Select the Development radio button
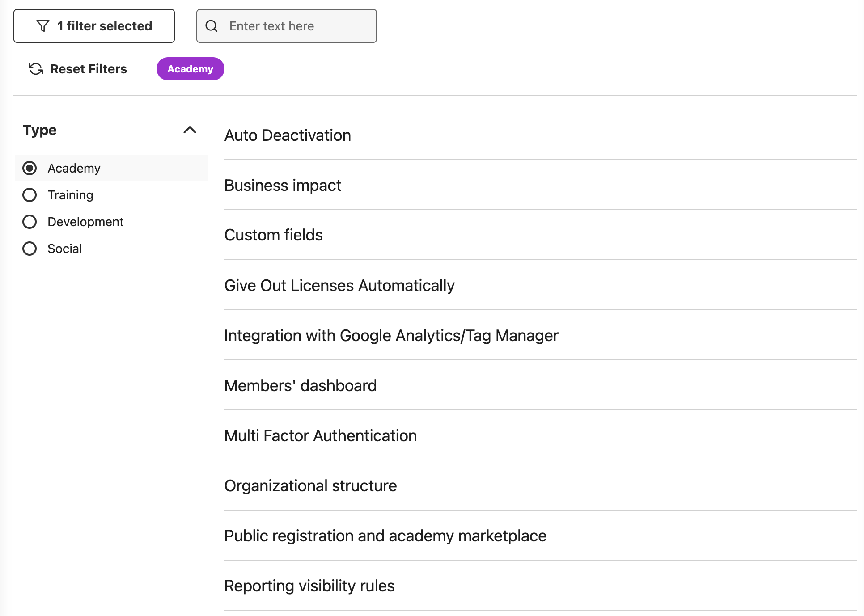Viewport: 864px width, 616px height. point(30,222)
